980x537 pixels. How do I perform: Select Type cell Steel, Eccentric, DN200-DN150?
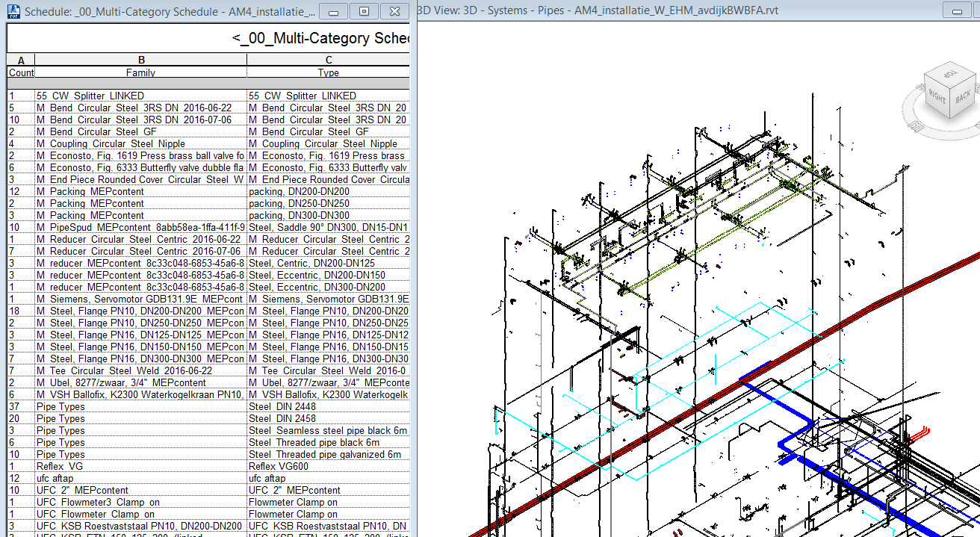pos(329,275)
